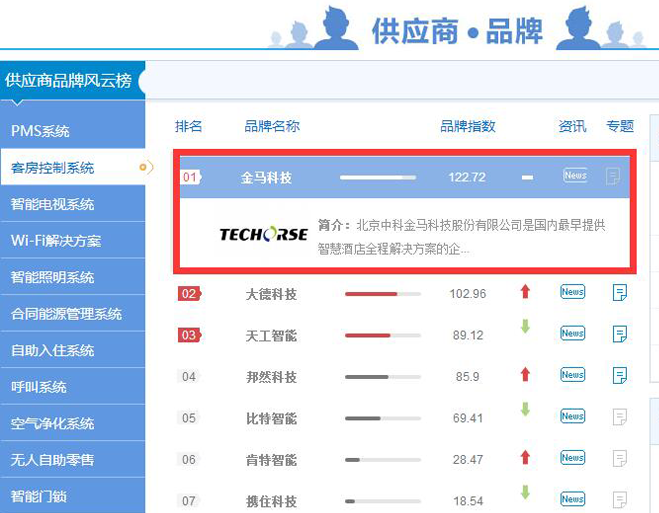Open the 金马科技 brand link
The height and width of the screenshot is (513, 659).
266,177
